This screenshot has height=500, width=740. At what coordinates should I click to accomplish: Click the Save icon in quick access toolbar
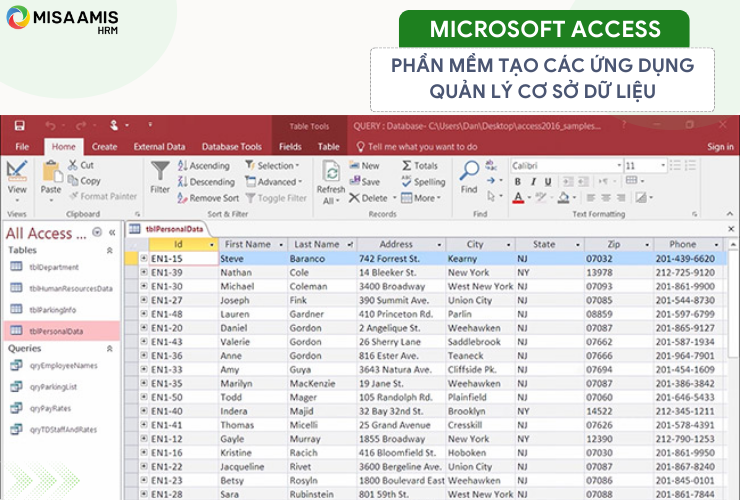pos(19,126)
